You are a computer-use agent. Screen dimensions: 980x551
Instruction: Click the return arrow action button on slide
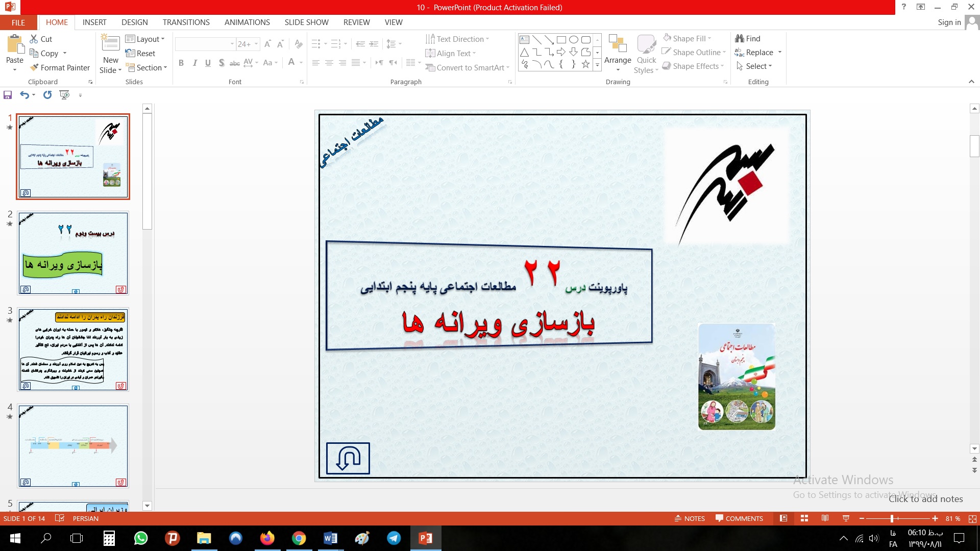click(348, 458)
